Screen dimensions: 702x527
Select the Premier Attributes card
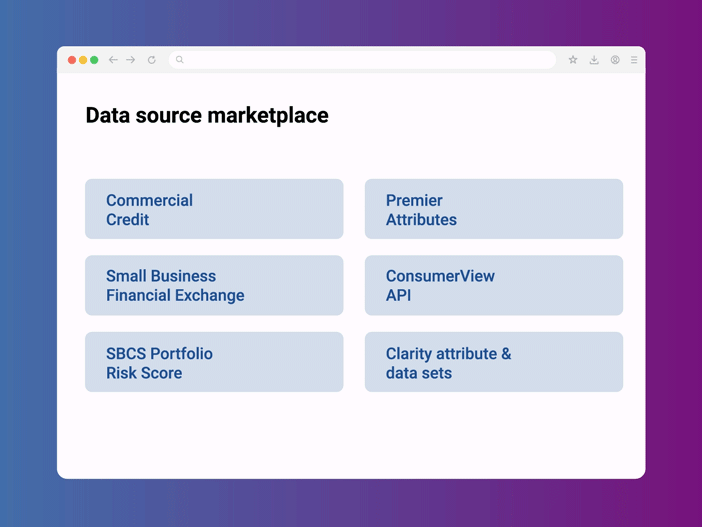[x=493, y=209]
